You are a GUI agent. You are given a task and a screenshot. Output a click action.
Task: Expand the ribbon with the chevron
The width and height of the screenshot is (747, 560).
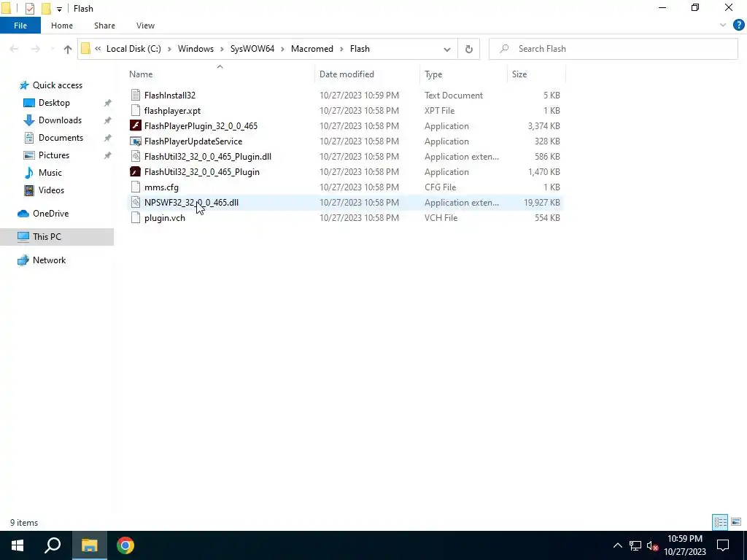tap(722, 26)
